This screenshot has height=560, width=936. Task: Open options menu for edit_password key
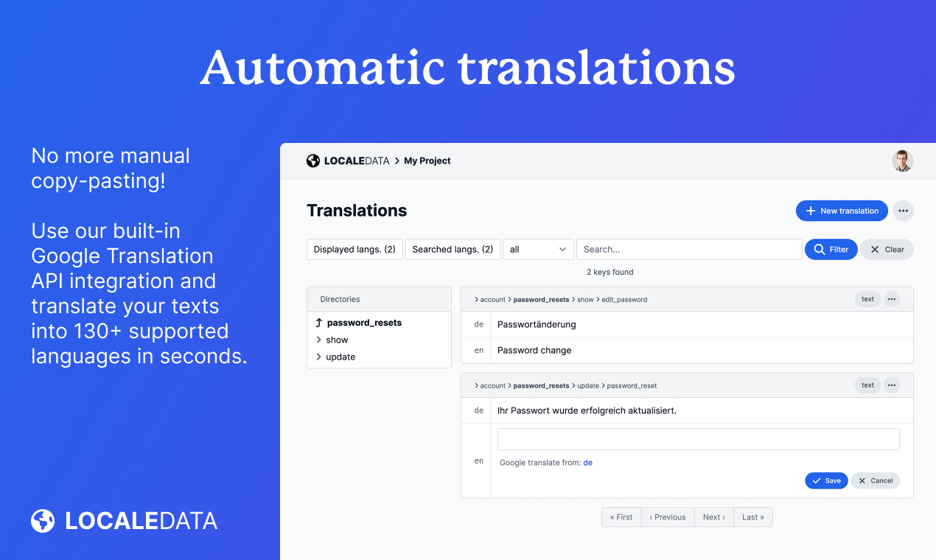(892, 299)
